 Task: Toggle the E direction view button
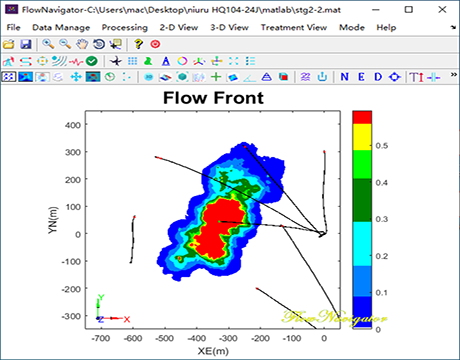coord(361,77)
